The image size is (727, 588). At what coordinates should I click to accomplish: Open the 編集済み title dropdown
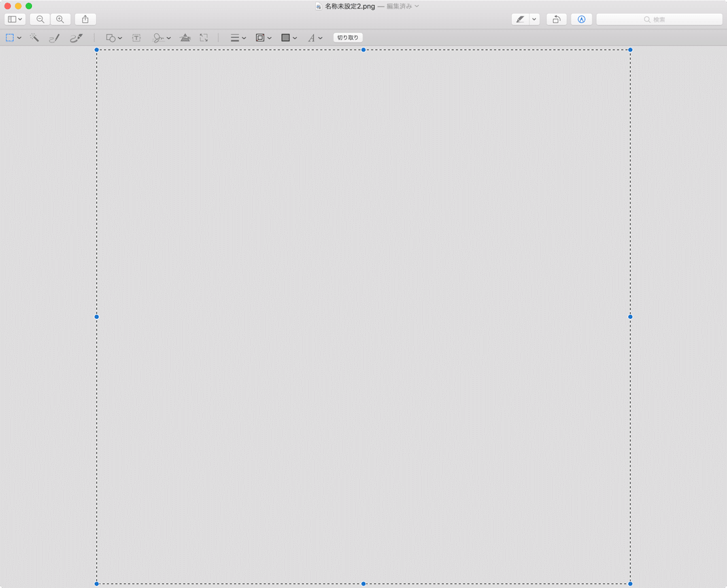point(403,6)
